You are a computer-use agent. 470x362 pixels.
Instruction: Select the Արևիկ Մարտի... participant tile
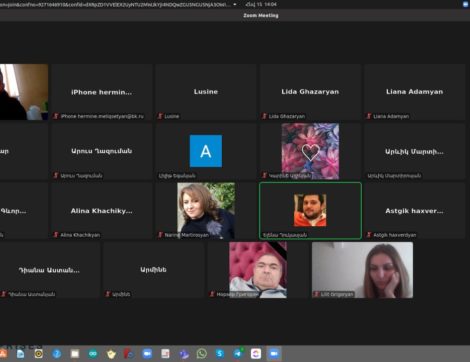[x=415, y=151]
